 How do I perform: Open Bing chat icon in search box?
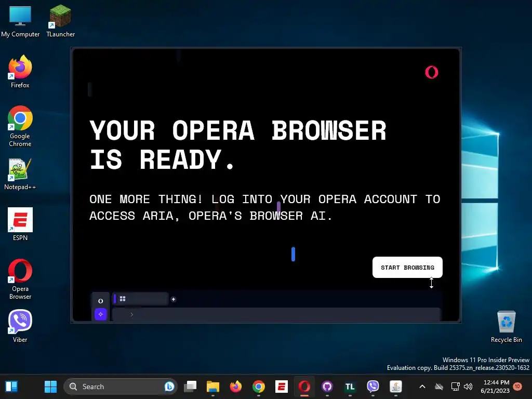point(169,387)
